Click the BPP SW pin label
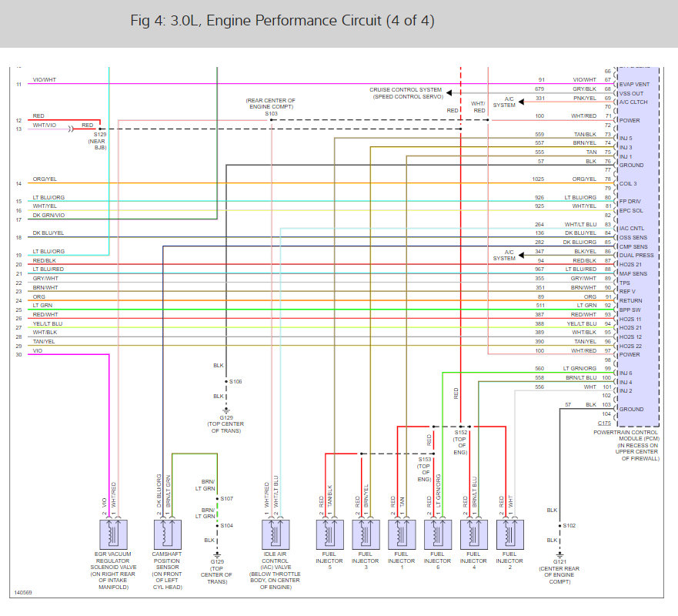The width and height of the screenshot is (678, 616). [630, 310]
